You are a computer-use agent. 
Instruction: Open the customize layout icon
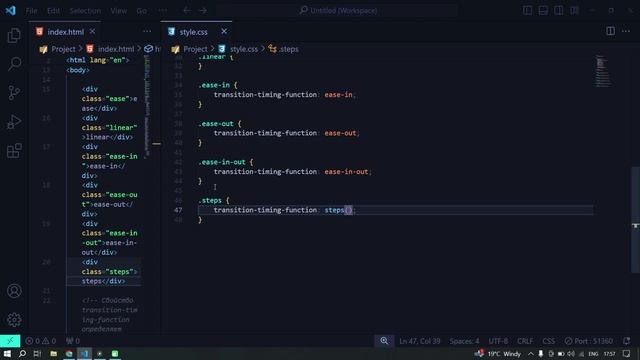[574, 11]
